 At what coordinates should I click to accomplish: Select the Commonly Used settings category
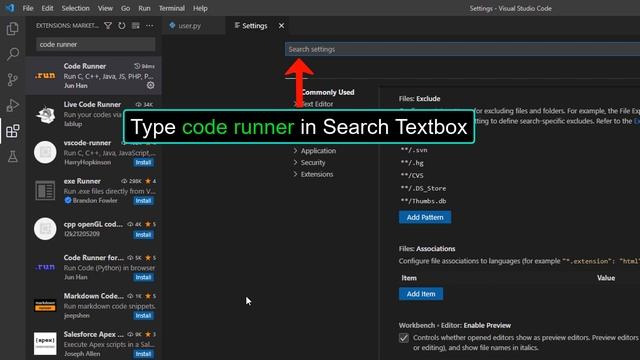coord(328,92)
